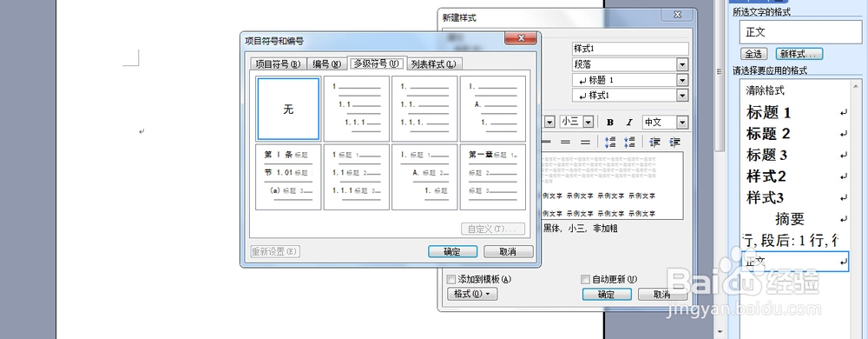The image size is (868, 339).
Task: Confirm with 确定 in 项目符号和编号 dialog
Action: point(453,251)
